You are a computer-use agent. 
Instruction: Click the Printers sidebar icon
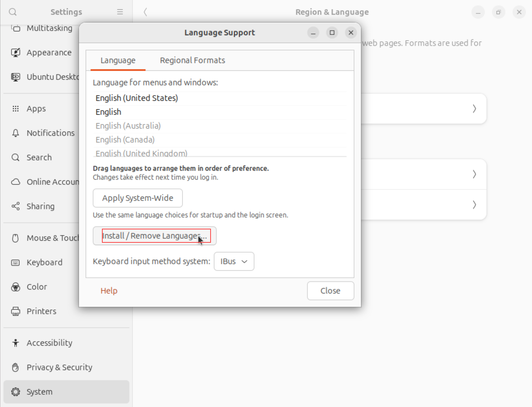click(15, 311)
